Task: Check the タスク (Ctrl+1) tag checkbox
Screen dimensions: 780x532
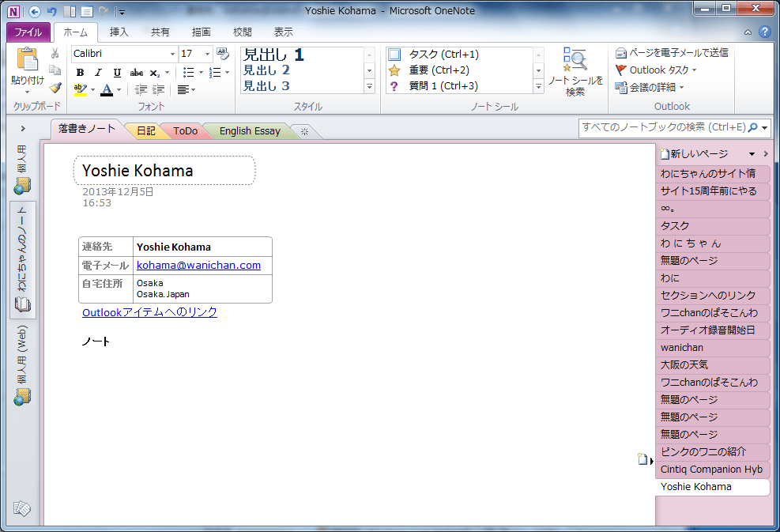Action: pos(394,55)
